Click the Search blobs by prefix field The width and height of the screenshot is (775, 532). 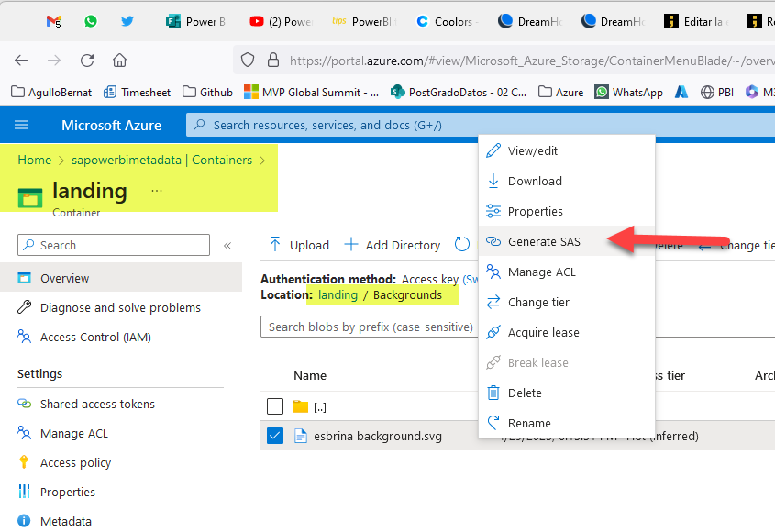coord(369,327)
